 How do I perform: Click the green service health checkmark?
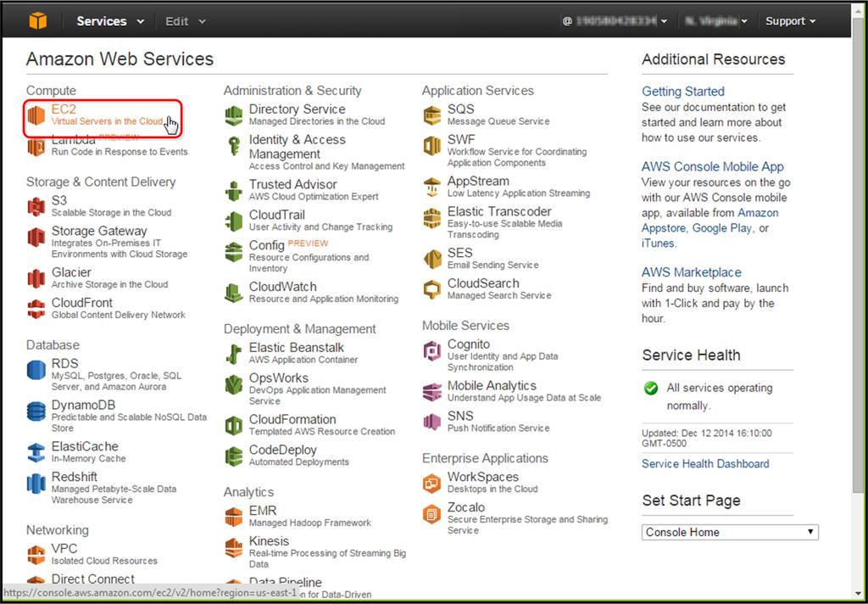[651, 388]
